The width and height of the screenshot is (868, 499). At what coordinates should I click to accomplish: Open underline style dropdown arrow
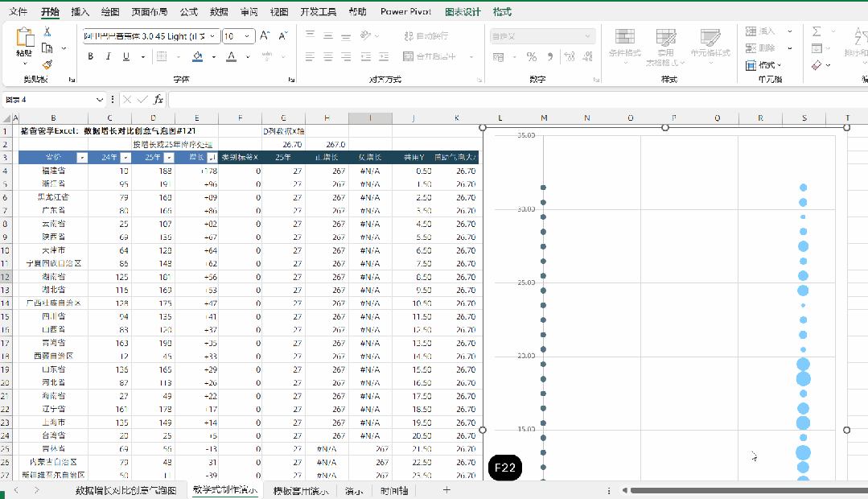(x=143, y=56)
